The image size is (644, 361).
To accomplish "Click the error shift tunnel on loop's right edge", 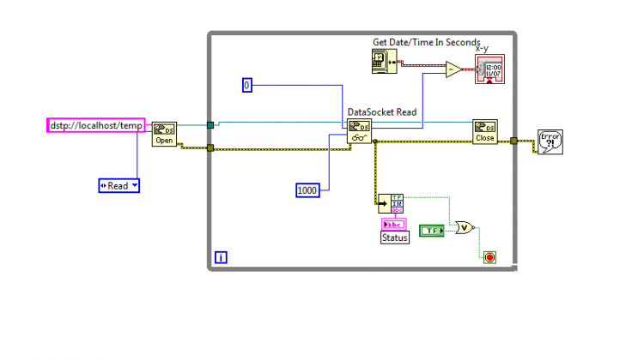I will 513,141.
